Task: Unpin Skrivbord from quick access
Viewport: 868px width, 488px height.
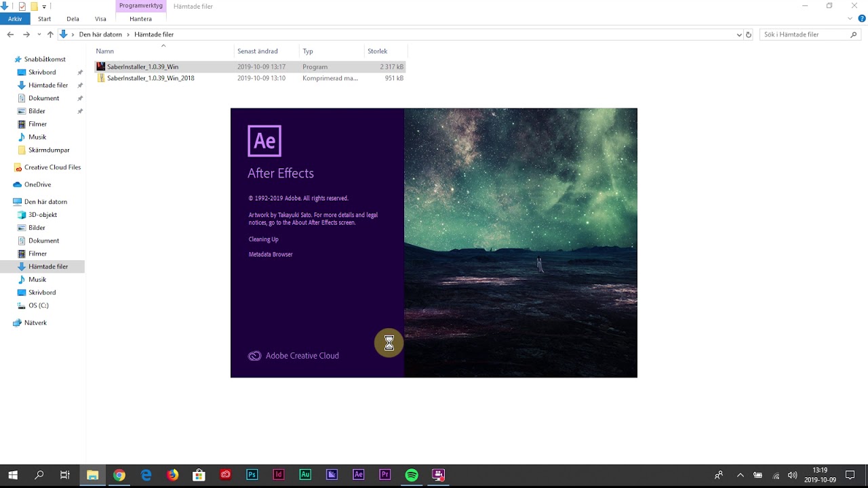Action: [80, 73]
